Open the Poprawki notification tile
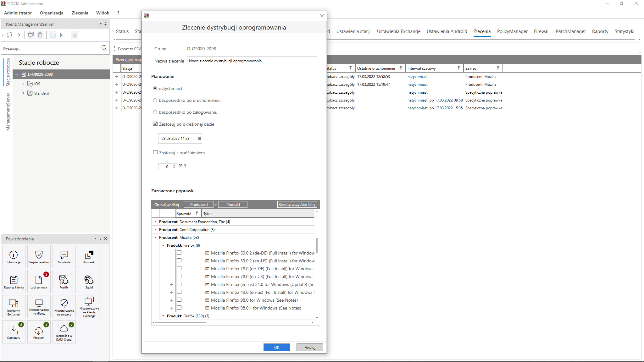This screenshot has width=644, height=362. point(89,256)
